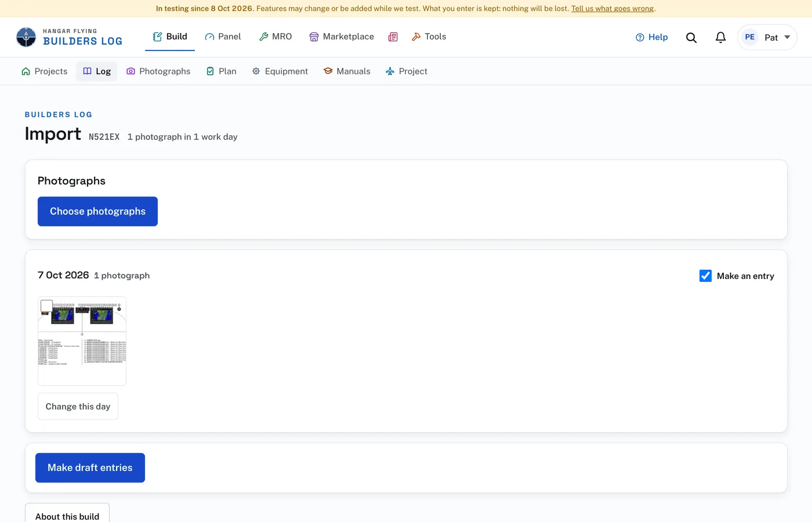Open Photographs in the sub-navigation

[158, 71]
